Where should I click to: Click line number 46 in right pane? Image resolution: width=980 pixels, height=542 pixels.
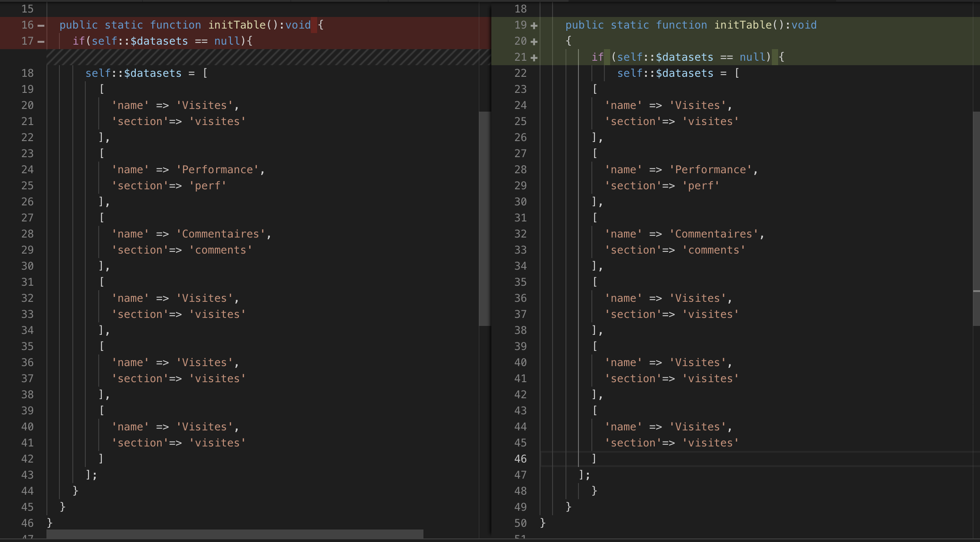click(x=520, y=459)
